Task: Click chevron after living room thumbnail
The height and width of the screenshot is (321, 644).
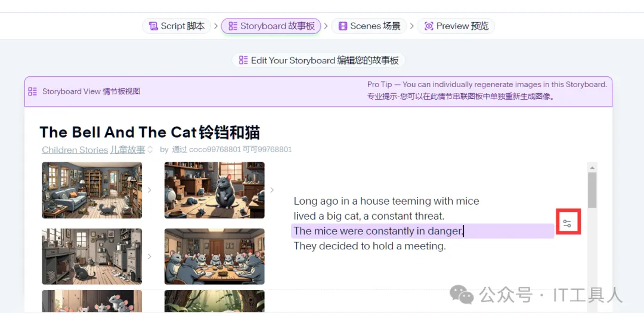Action: (x=150, y=190)
